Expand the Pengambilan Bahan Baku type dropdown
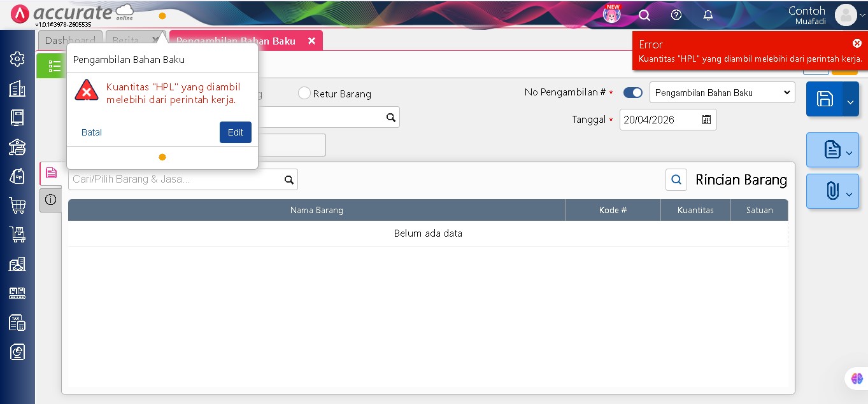The width and height of the screenshot is (868, 404). pyautogui.click(x=722, y=93)
